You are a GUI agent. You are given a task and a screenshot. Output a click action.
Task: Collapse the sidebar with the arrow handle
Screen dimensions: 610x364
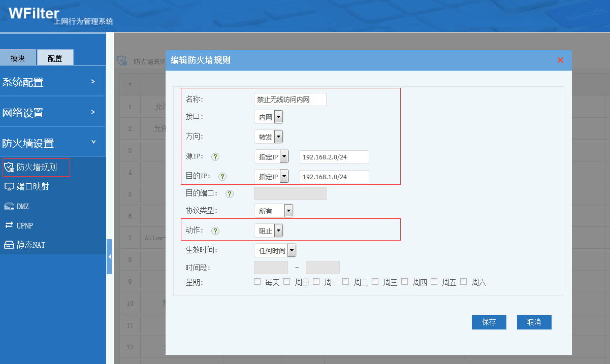(x=109, y=256)
